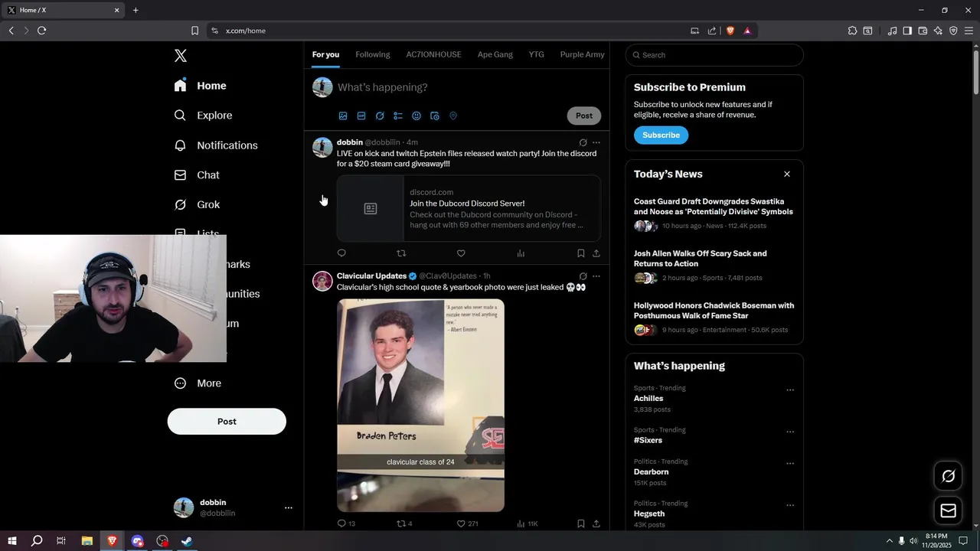
Task: Add a GIF in the composer
Action: (361, 116)
